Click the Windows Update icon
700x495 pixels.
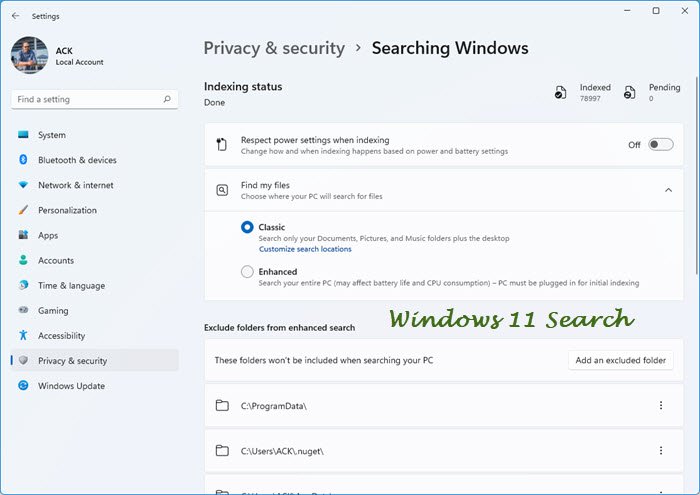23,386
